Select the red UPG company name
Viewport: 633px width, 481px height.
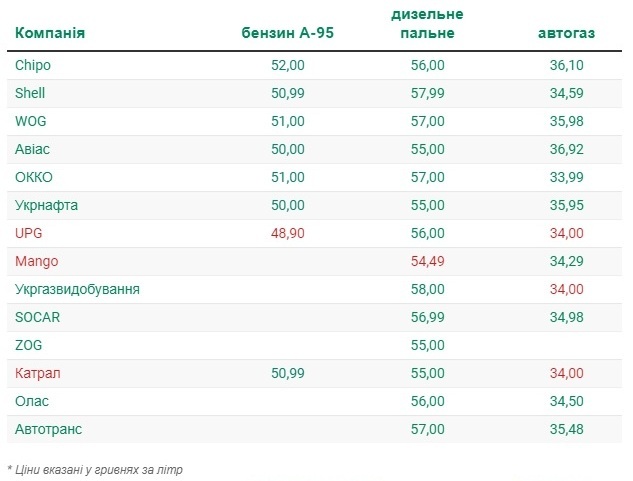(x=29, y=233)
